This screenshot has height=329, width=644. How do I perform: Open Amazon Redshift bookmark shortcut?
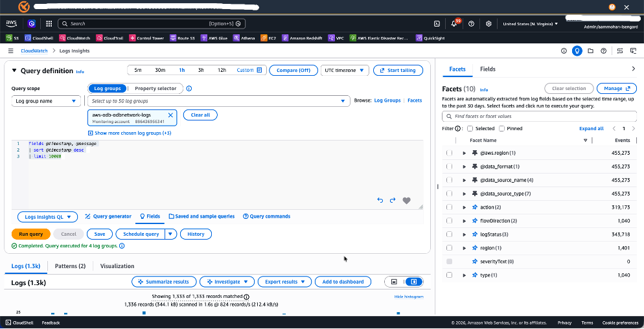[303, 38]
